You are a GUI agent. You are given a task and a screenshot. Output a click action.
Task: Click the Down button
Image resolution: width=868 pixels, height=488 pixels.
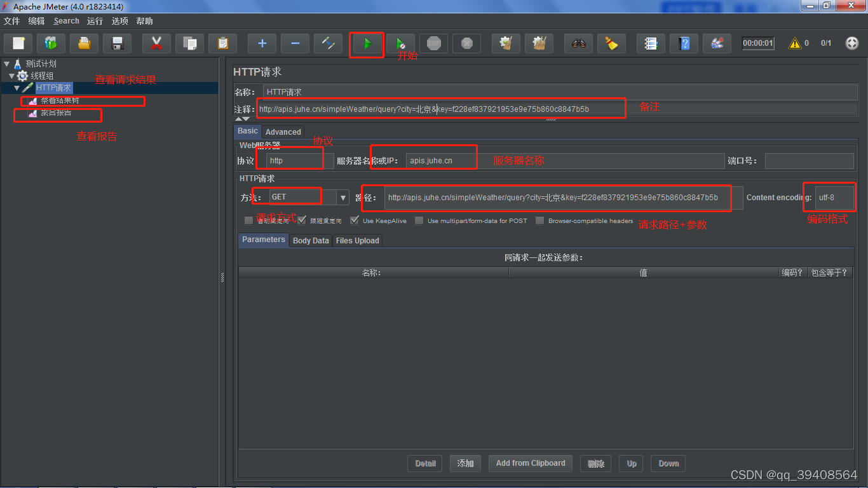pyautogui.click(x=668, y=463)
